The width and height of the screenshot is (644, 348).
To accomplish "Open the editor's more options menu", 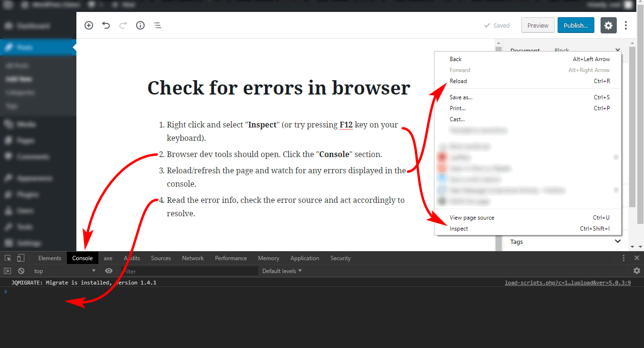I will pyautogui.click(x=626, y=25).
